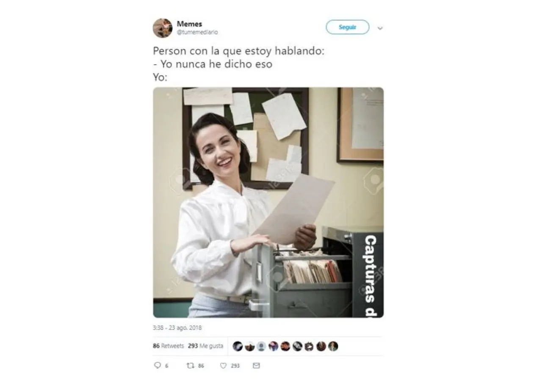Like the tweet with heart icon
The width and height of the screenshot is (542, 392).
223,365
